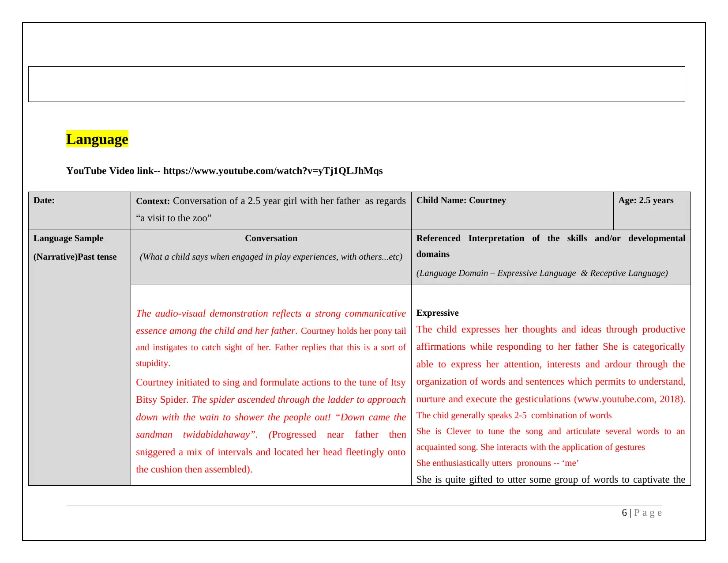Open the YouTube video link URL
Viewport: 728px width, 563px height.
(273, 171)
